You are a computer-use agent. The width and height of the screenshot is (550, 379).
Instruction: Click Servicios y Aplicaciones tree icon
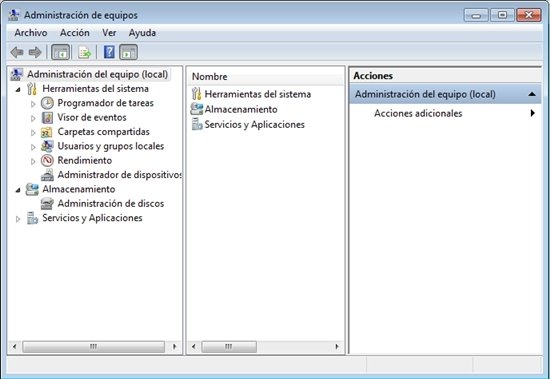click(32, 218)
